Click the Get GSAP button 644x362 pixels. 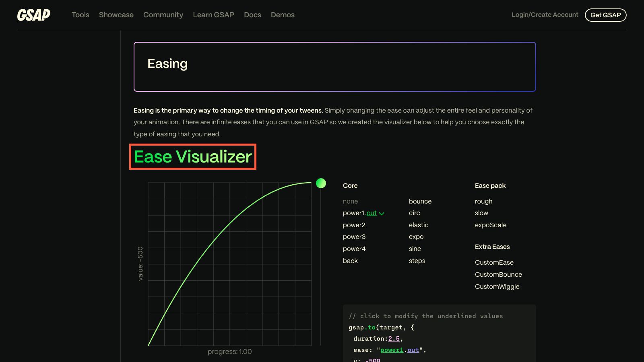(x=606, y=15)
